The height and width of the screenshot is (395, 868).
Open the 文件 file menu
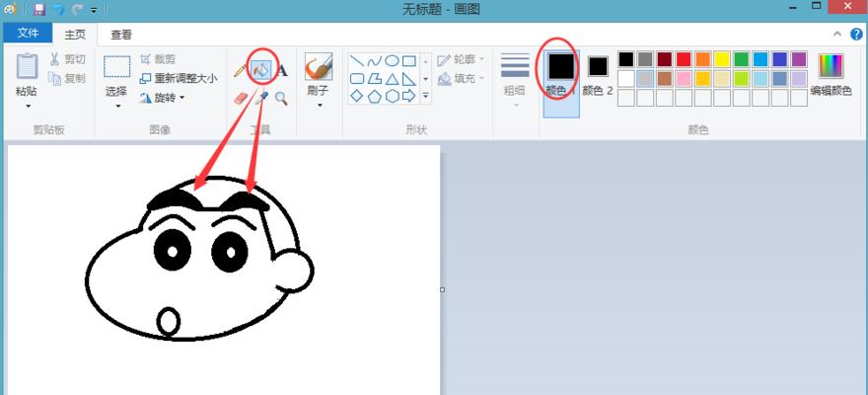[x=28, y=34]
